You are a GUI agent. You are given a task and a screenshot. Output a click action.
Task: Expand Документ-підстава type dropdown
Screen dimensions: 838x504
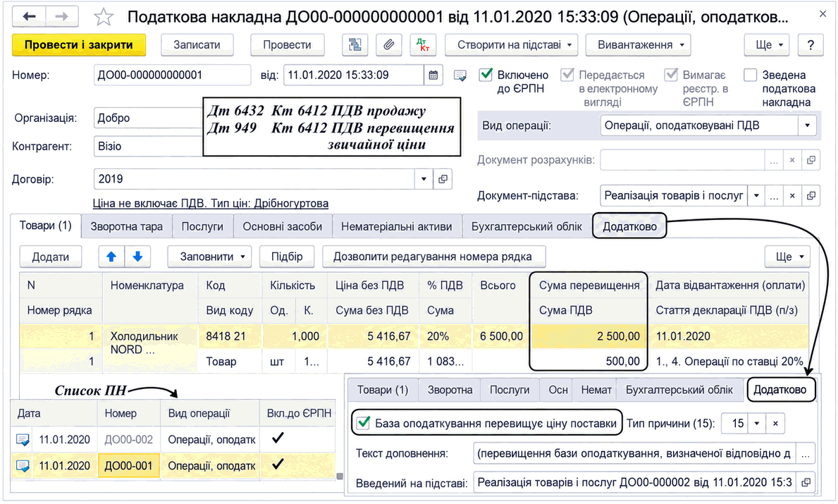756,196
